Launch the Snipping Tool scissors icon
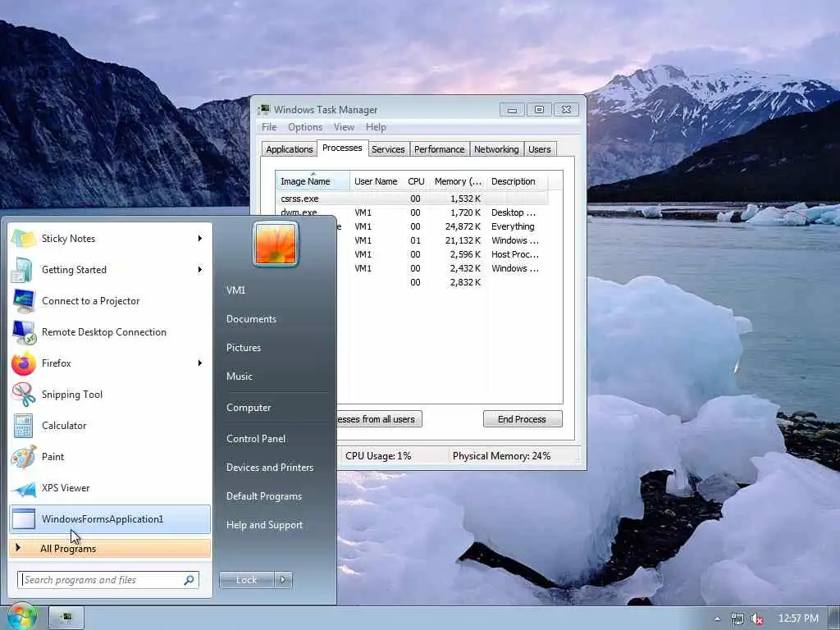Image resolution: width=840 pixels, height=630 pixels. (24, 395)
